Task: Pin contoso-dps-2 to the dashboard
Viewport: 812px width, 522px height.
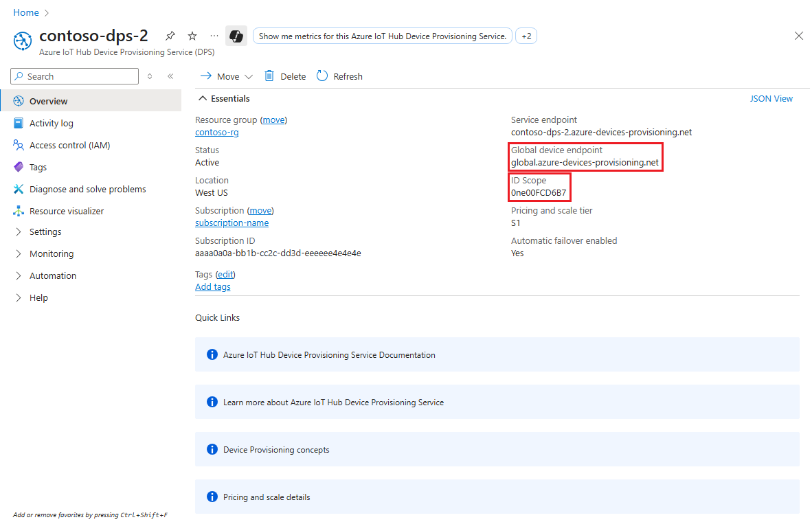Action: tap(170, 35)
